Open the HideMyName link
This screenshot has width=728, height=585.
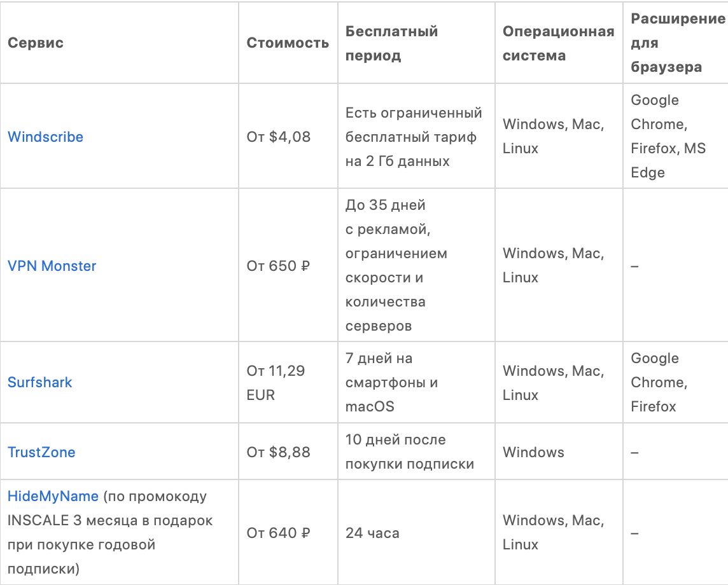(53, 496)
